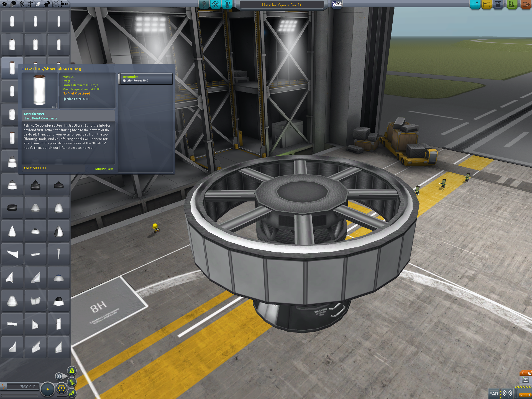Pick the swept wing part

(12, 255)
